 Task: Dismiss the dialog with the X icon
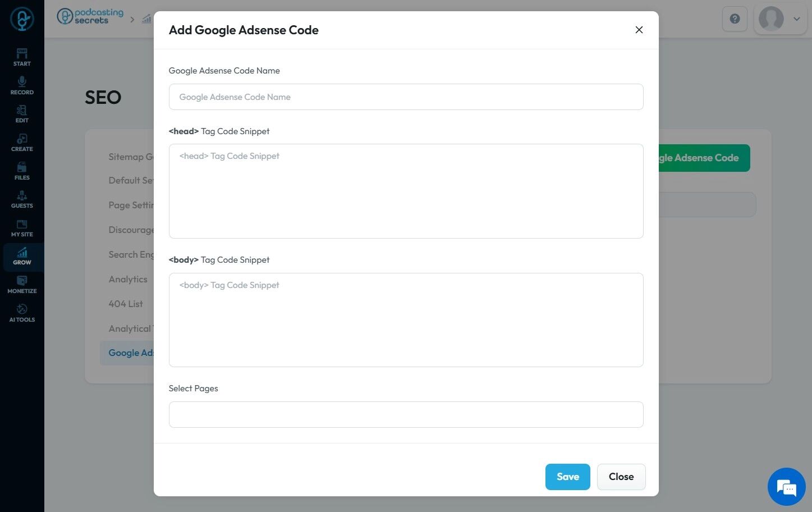click(639, 30)
